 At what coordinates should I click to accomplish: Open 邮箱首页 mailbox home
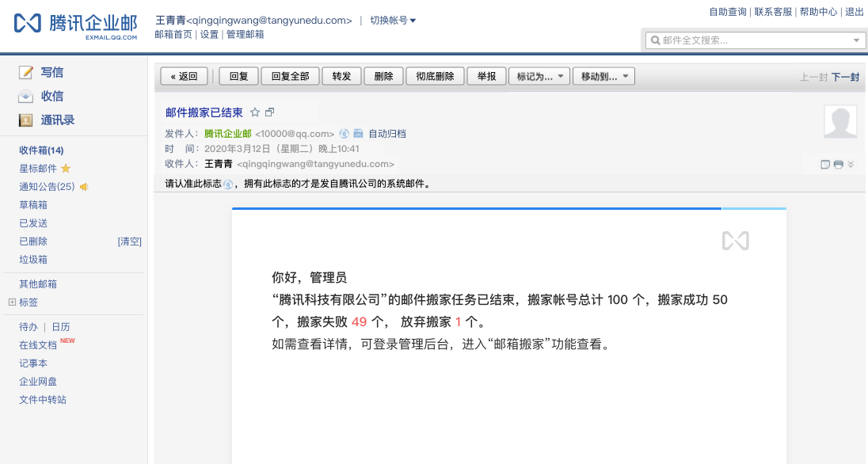point(173,34)
